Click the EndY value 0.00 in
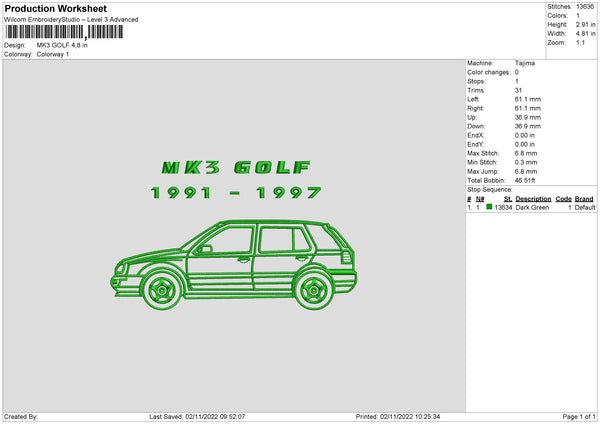The width and height of the screenshot is (600, 424). 525,144
